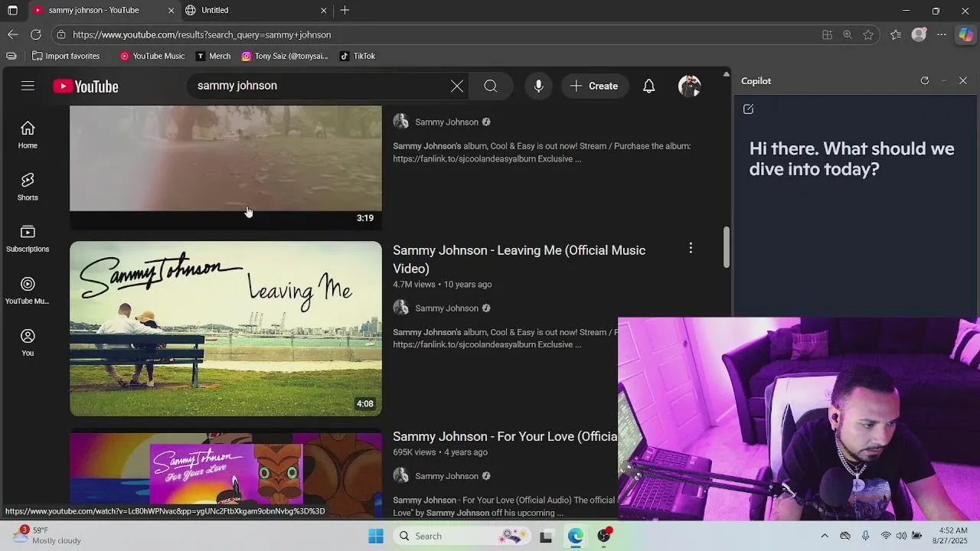Click the volume speaker tray icon
This screenshot has width=980, height=551.
(901, 536)
